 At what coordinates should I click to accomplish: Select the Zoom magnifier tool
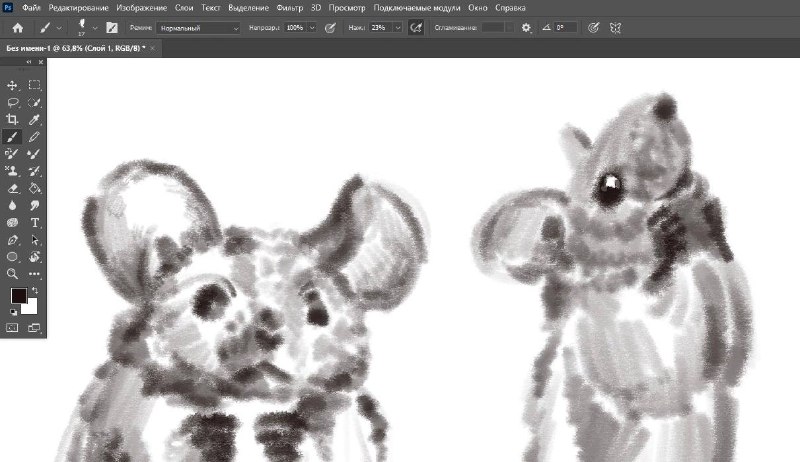(x=13, y=272)
